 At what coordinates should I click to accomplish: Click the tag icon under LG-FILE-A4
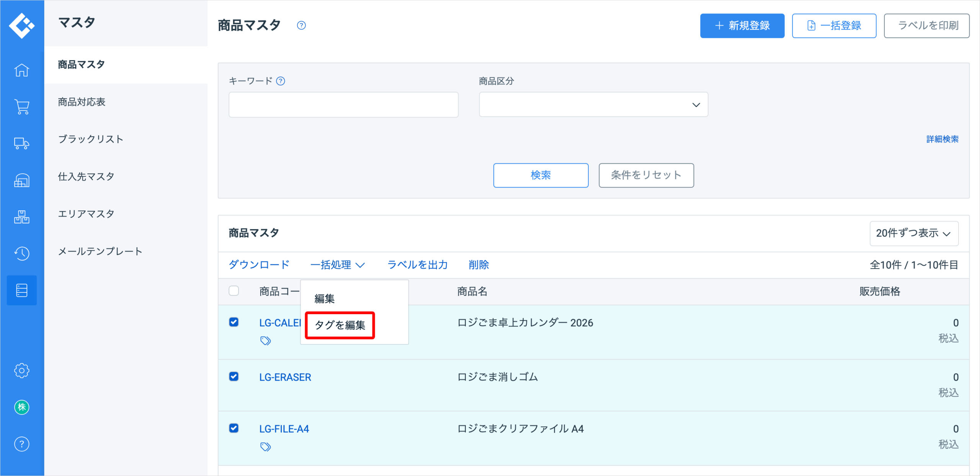point(266,447)
